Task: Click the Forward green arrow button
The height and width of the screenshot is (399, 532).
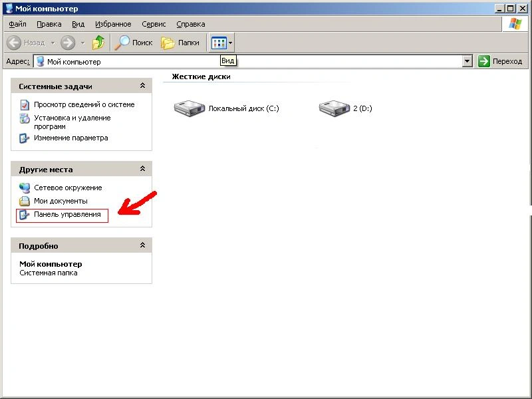Action: pyautogui.click(x=68, y=43)
